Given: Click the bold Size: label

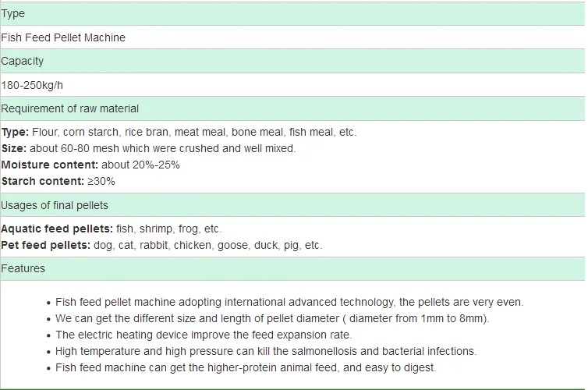Looking at the screenshot, I should point(14,148).
